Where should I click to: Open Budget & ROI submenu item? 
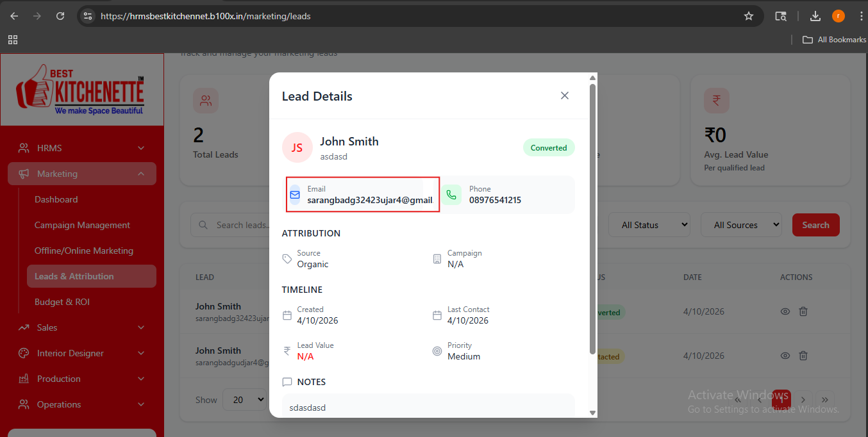coord(62,302)
